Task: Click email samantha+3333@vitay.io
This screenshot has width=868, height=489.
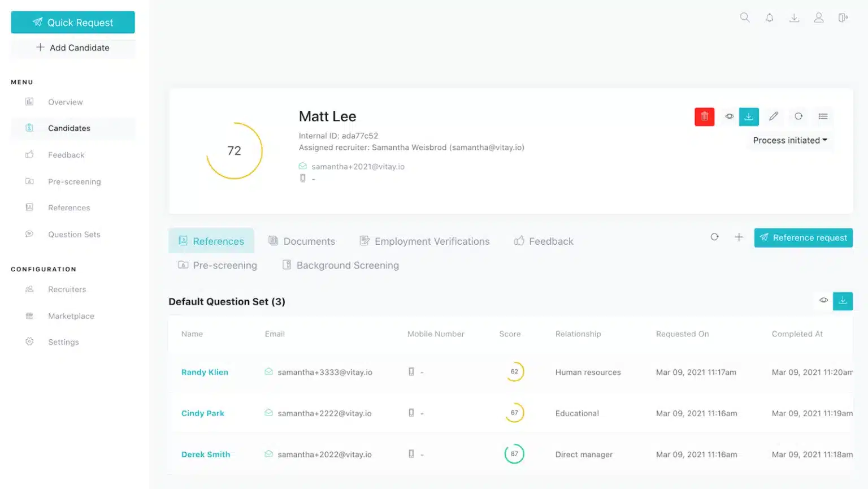Action: pos(325,372)
